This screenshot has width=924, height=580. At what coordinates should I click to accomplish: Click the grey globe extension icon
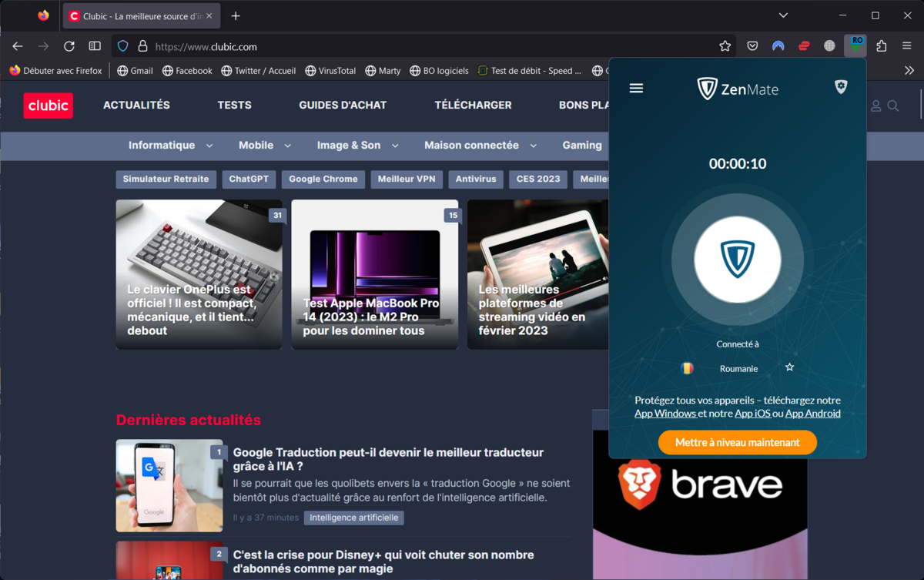click(x=829, y=46)
